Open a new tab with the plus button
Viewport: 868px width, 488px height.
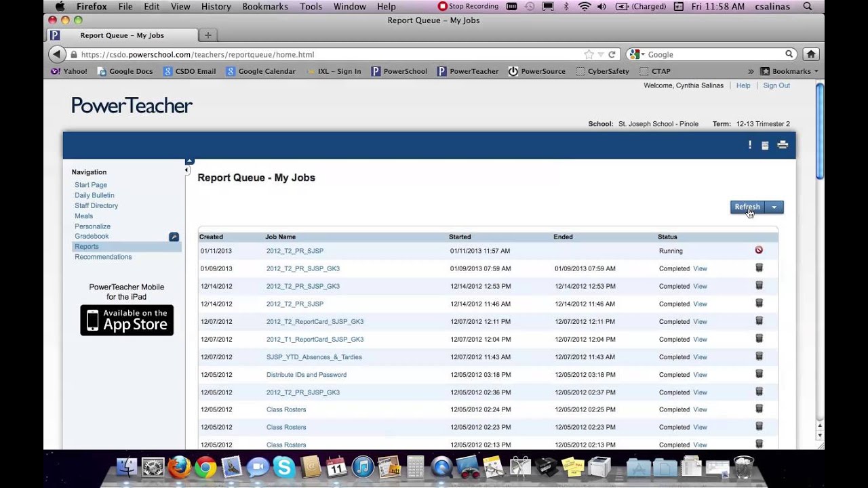(x=208, y=35)
